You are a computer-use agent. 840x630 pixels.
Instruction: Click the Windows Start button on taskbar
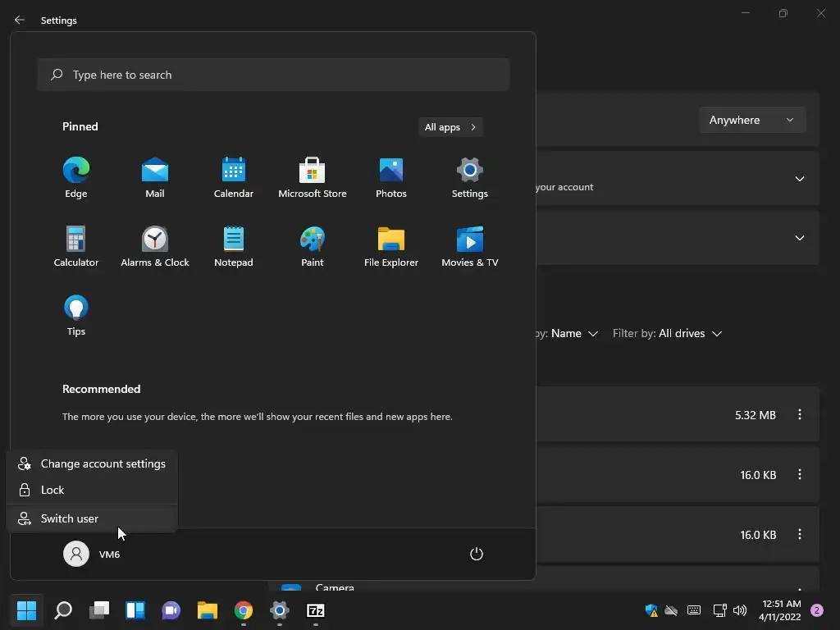[26, 610]
